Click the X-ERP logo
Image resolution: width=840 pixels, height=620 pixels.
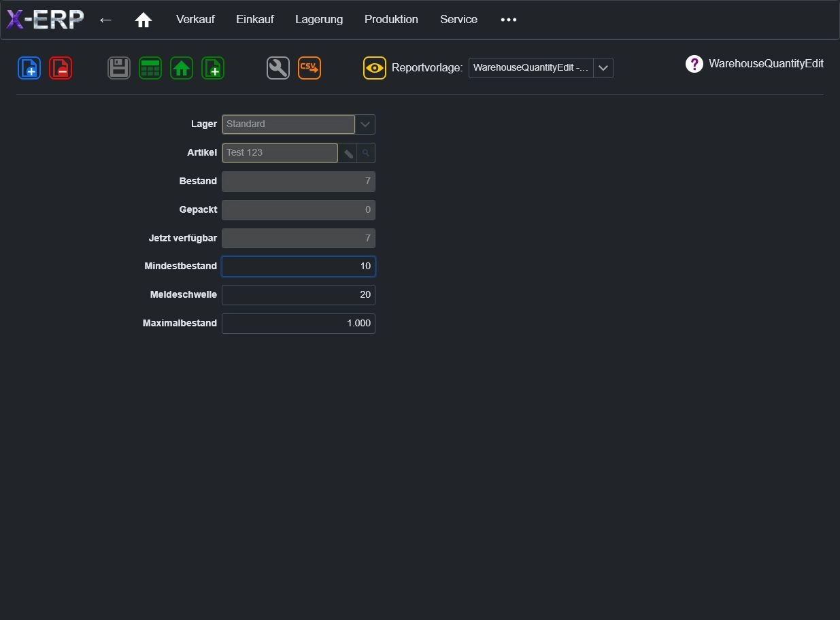coord(45,20)
